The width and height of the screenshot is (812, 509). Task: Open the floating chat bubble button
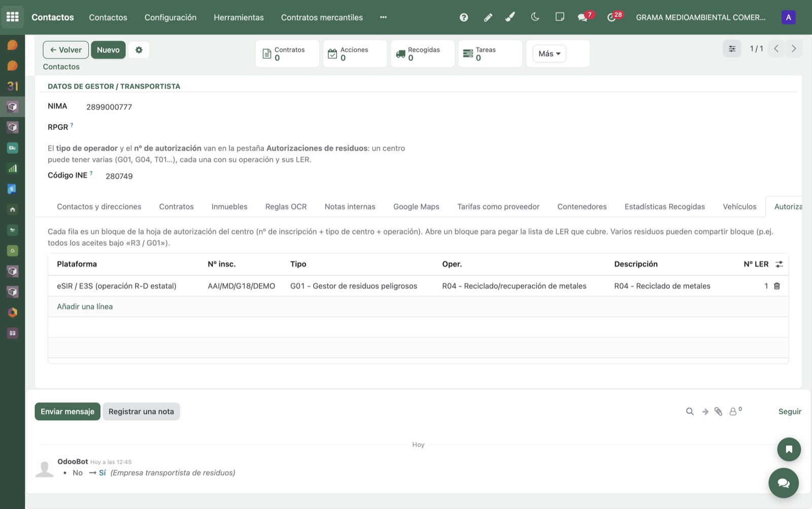[784, 483]
